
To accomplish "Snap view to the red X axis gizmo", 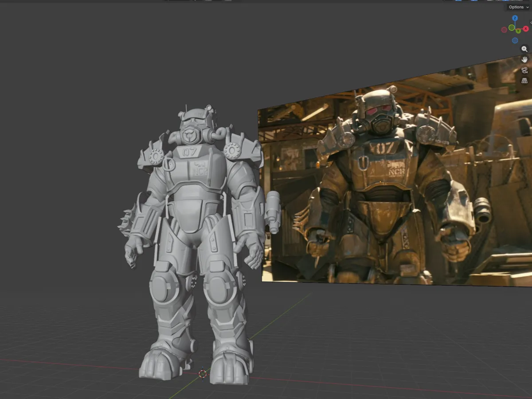I will point(526,29).
